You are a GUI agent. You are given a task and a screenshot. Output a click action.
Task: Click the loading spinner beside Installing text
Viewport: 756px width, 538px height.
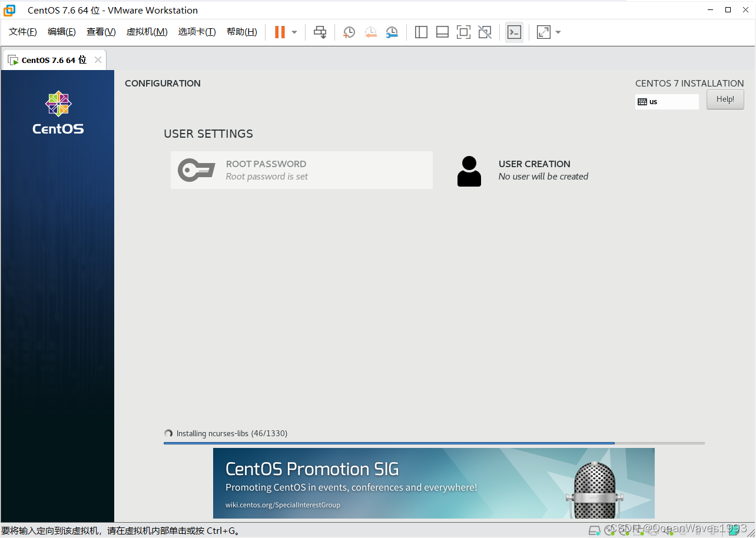168,433
